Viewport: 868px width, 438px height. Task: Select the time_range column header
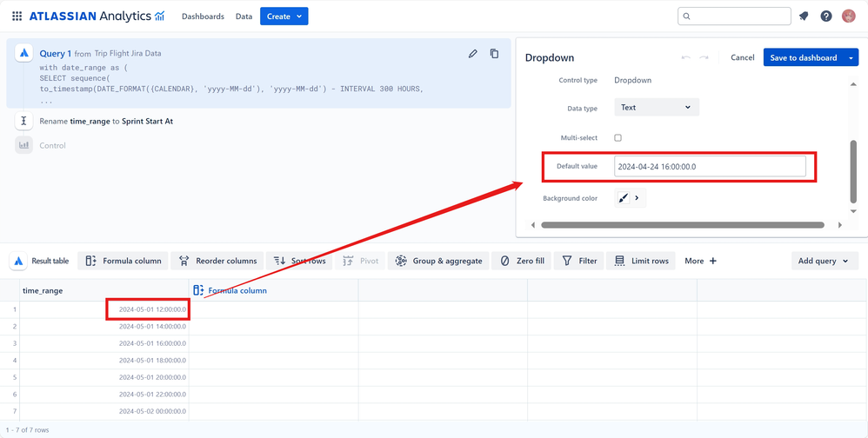click(104, 290)
